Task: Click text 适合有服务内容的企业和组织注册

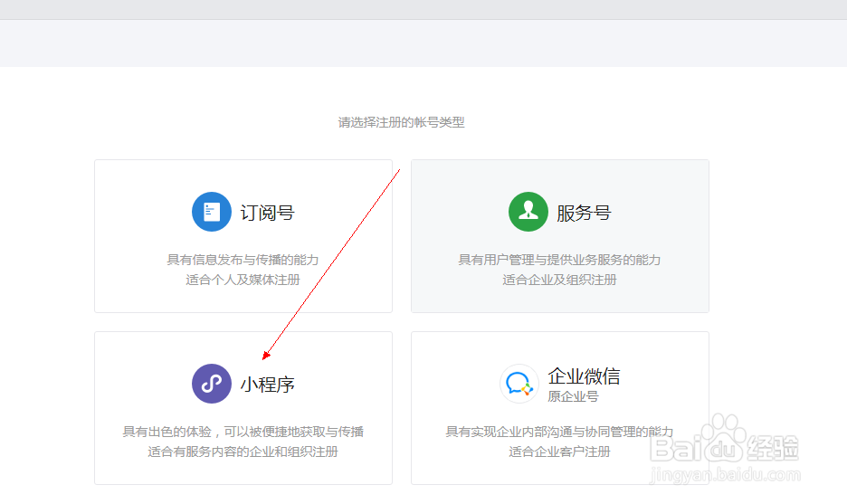Action: coord(243,452)
